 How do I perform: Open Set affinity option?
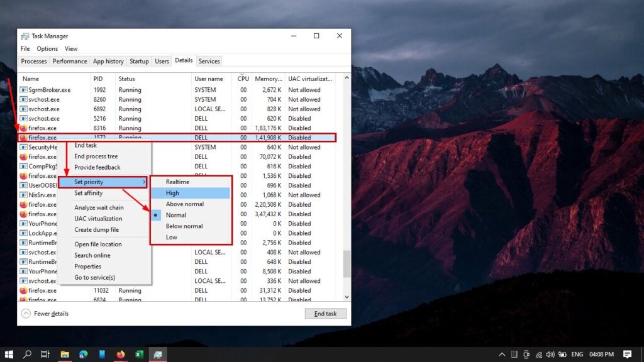tap(88, 193)
